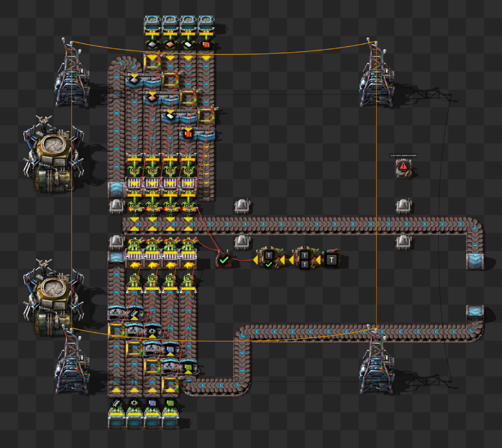Click the lowest lamp under the alert speaker
502x448 pixels.
point(403,242)
